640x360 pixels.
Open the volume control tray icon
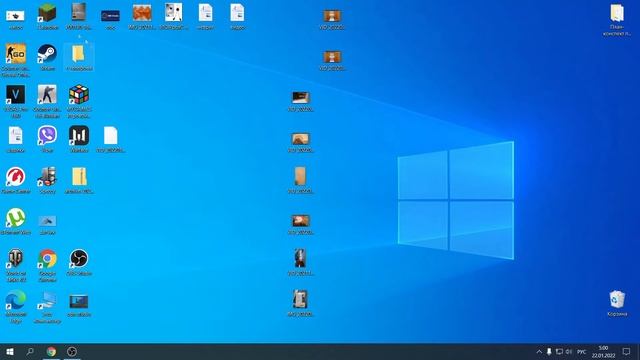[x=569, y=352]
